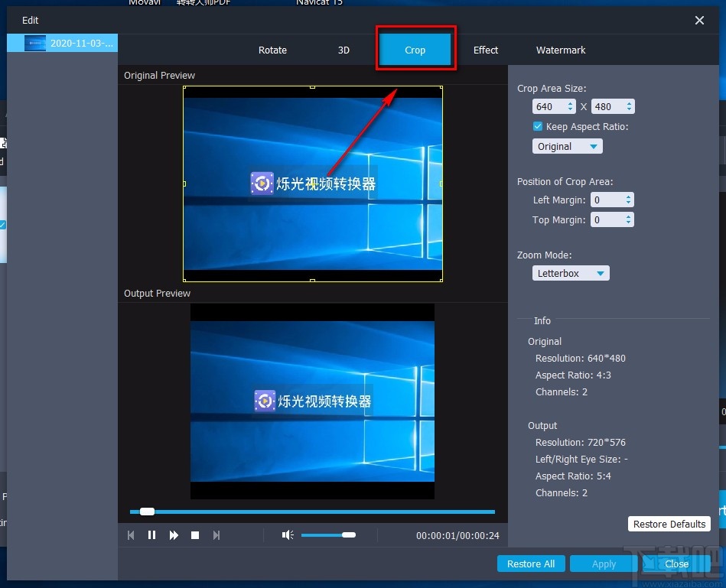Switch to the Rotate tab
Screen dimensions: 726x588
(272, 50)
